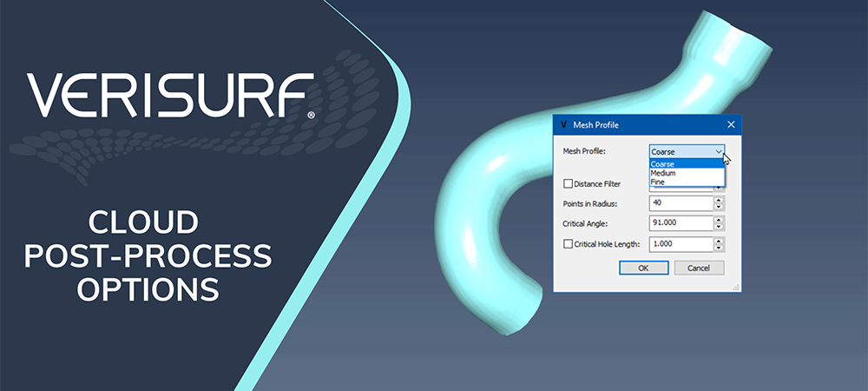The image size is (868, 391).
Task: Click the Points in Radius field
Action: pyautogui.click(x=681, y=203)
